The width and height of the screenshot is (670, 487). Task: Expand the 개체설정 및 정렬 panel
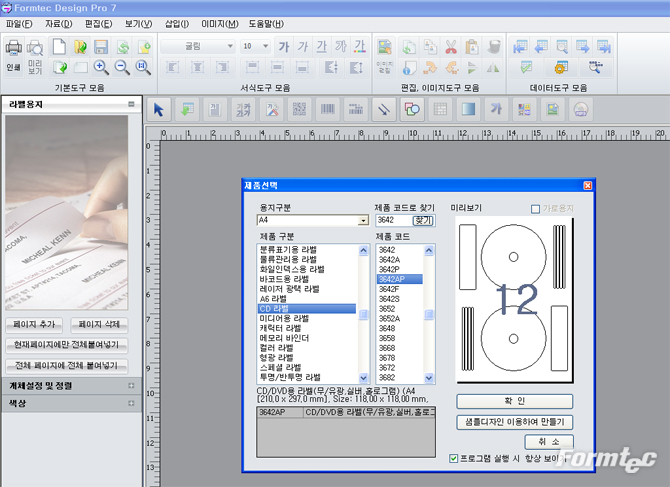(131, 386)
